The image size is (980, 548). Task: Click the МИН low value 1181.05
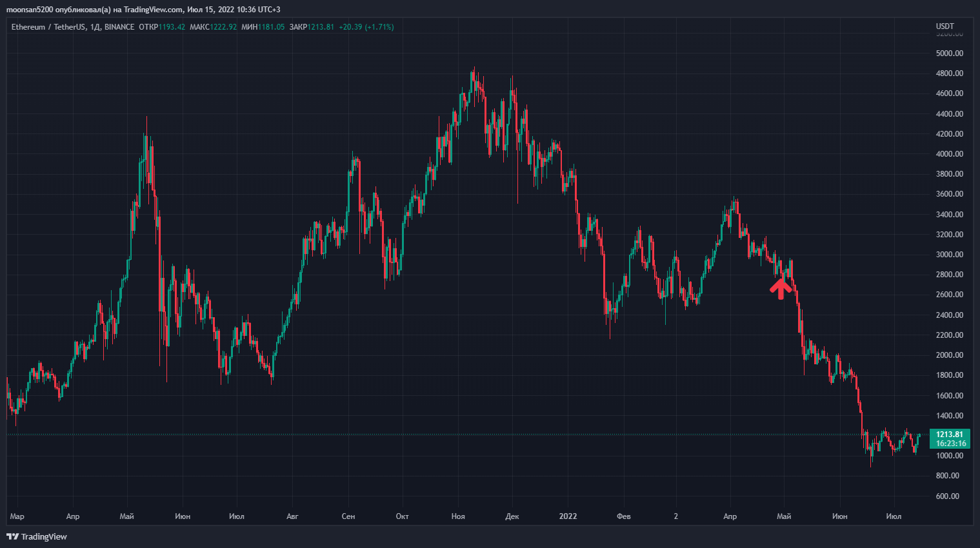(272, 27)
